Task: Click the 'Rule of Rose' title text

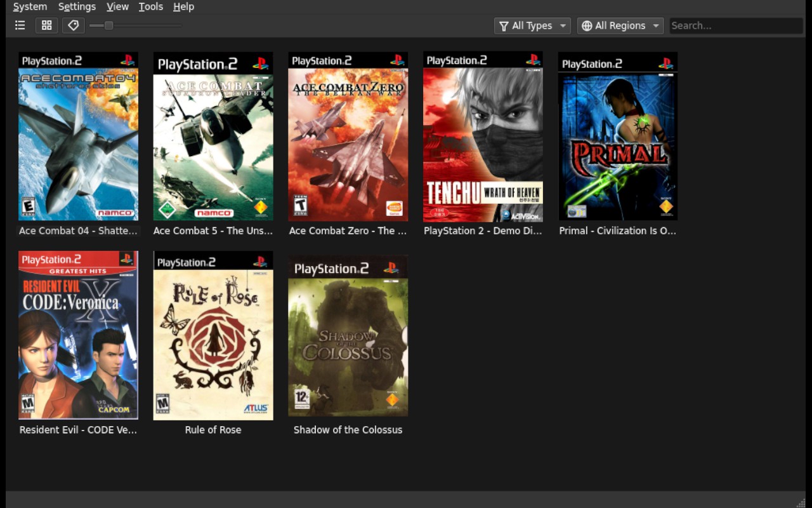Action: pyautogui.click(x=213, y=430)
